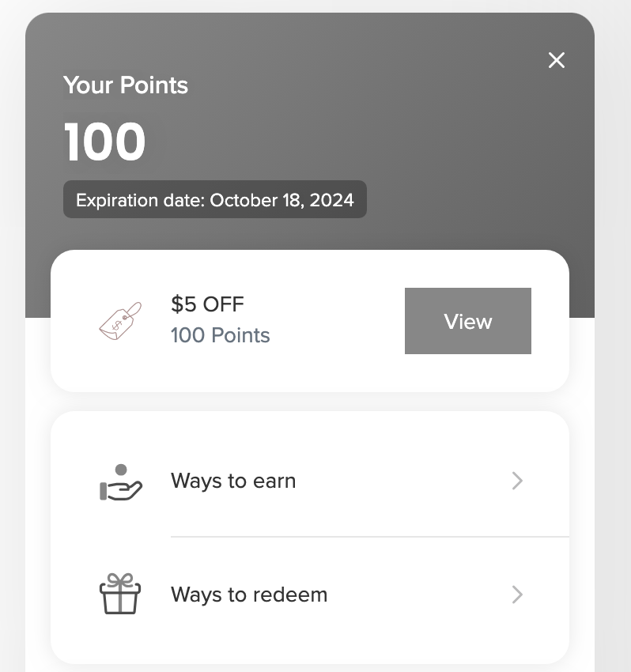Open the Ways to redeem entry

[x=310, y=595]
